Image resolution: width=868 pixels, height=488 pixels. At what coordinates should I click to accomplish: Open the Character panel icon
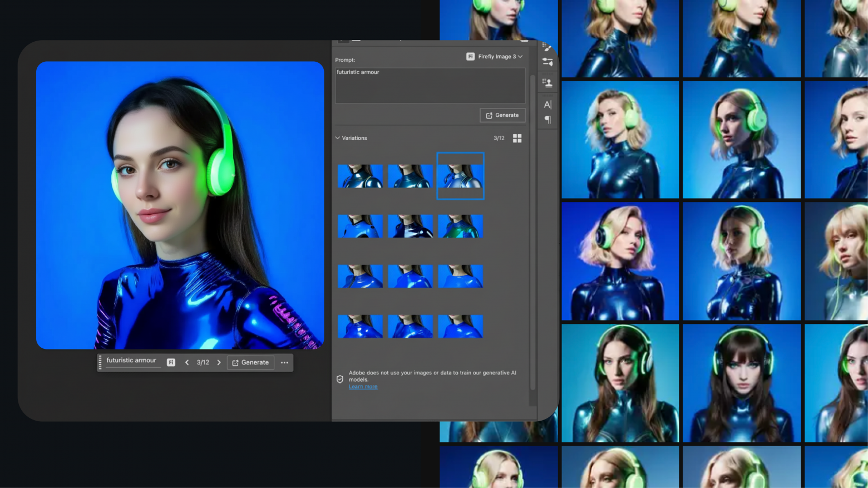[x=548, y=105]
